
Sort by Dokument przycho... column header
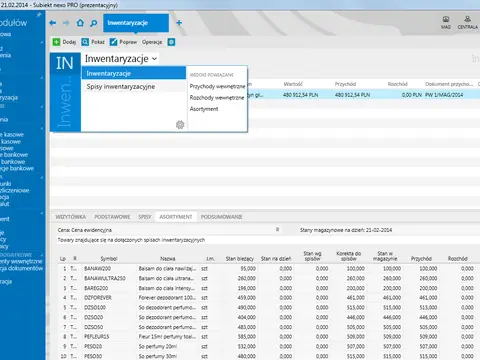449,84
